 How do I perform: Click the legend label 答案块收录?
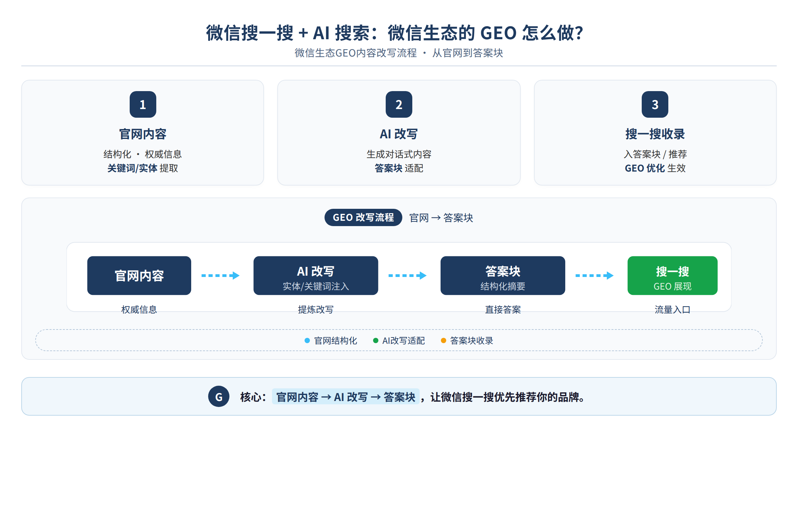pyautogui.click(x=471, y=340)
